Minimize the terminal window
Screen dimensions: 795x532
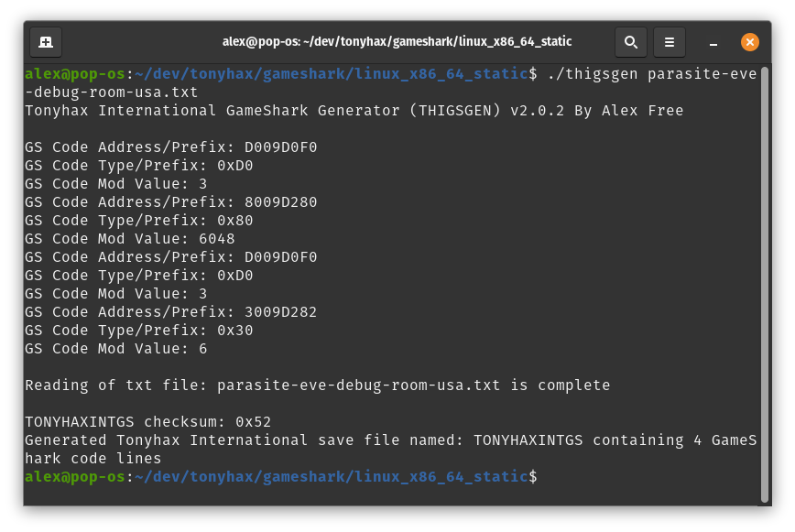(713, 42)
